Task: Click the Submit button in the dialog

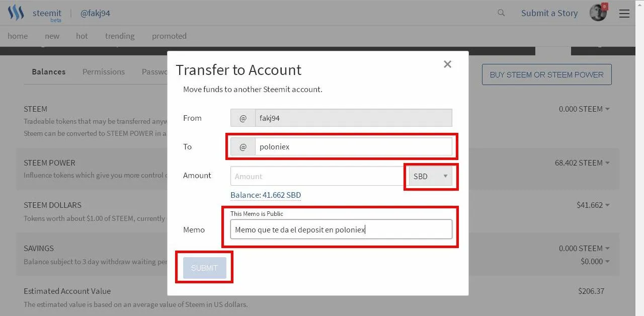Action: point(204,268)
